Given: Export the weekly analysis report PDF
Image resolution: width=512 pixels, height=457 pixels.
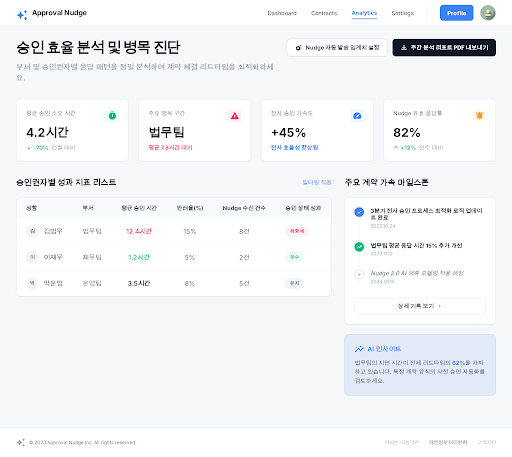Looking at the screenshot, I should (x=444, y=48).
